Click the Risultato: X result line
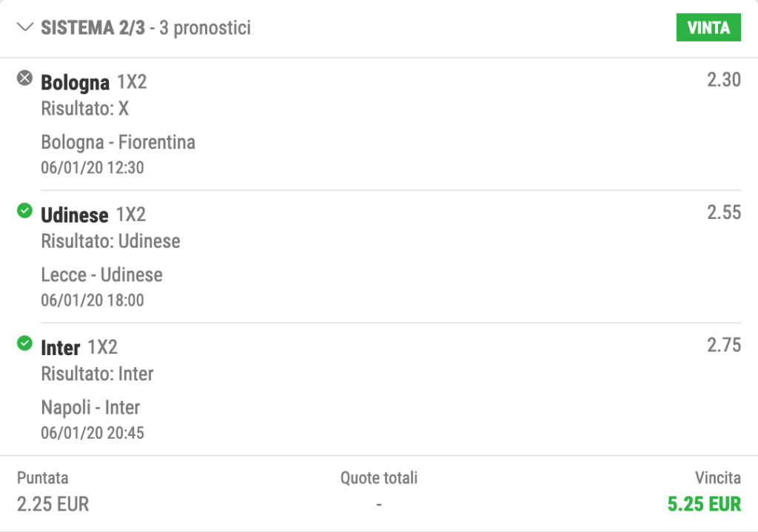 [85, 109]
